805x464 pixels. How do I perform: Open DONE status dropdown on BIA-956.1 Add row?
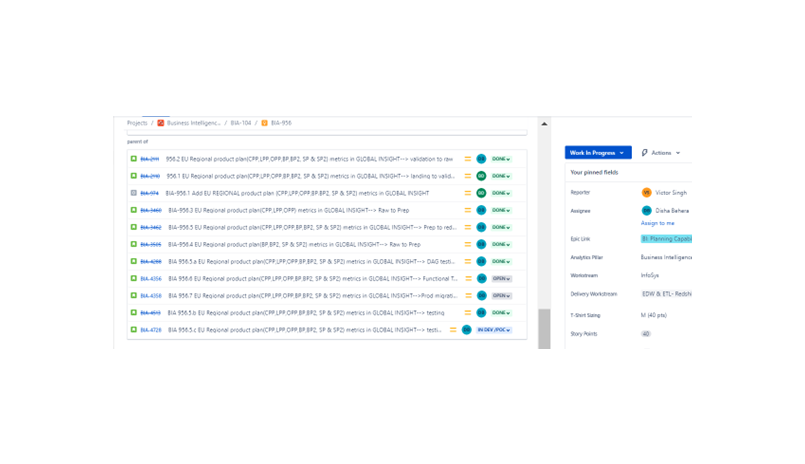(501, 193)
